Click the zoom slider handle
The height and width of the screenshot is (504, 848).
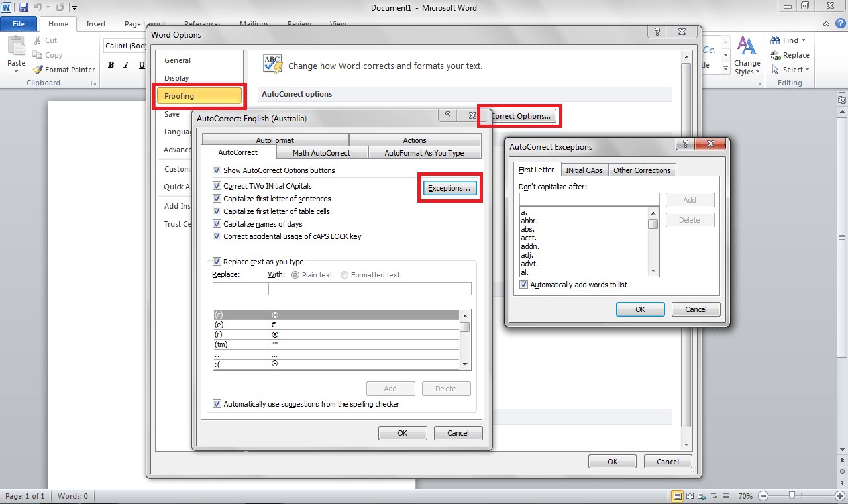(792, 496)
